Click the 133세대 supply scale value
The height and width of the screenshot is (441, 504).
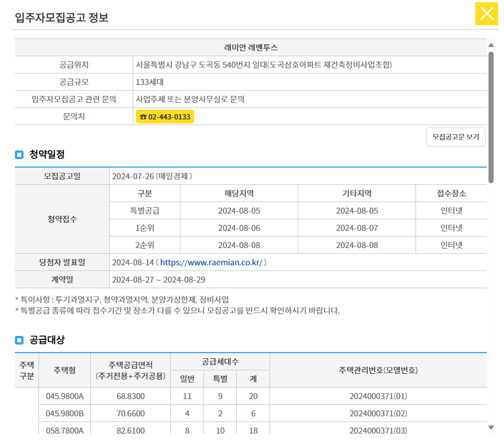tap(149, 82)
